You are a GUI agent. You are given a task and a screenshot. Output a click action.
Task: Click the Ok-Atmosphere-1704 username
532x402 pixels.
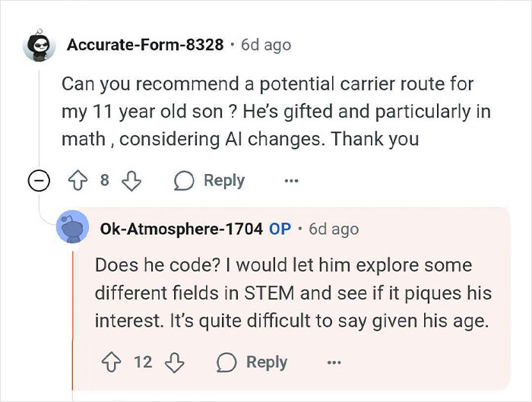[x=181, y=229]
